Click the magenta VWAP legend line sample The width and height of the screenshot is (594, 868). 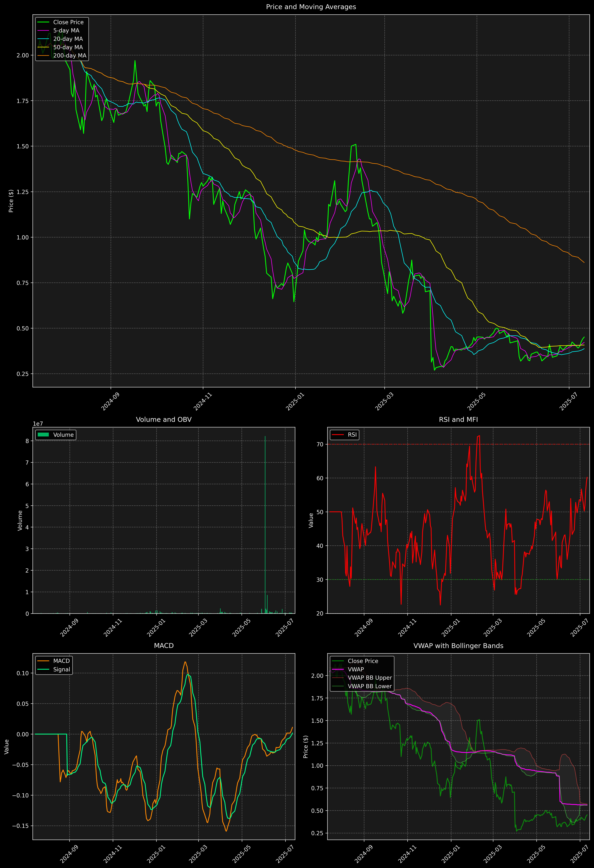point(338,669)
